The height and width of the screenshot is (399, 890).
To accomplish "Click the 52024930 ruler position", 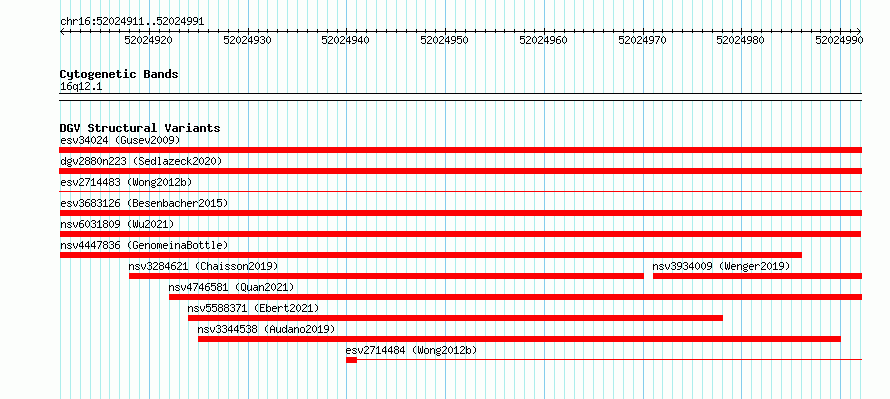I will [247, 40].
